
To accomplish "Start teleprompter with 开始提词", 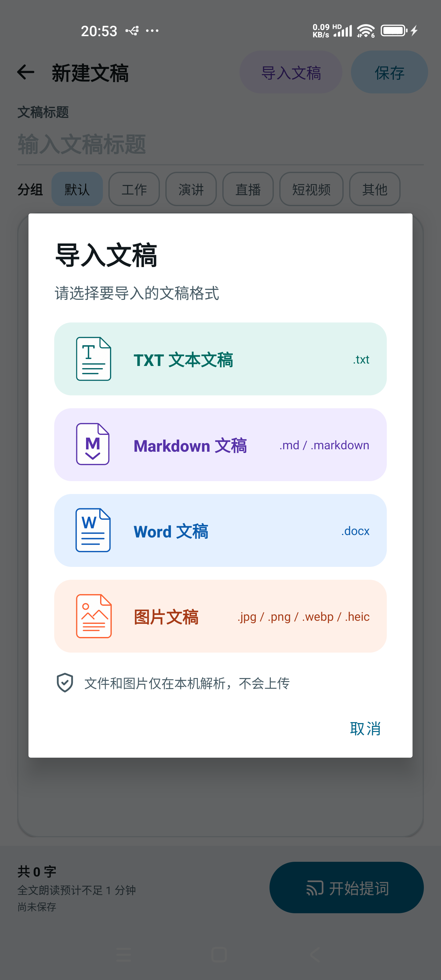I will (346, 888).
